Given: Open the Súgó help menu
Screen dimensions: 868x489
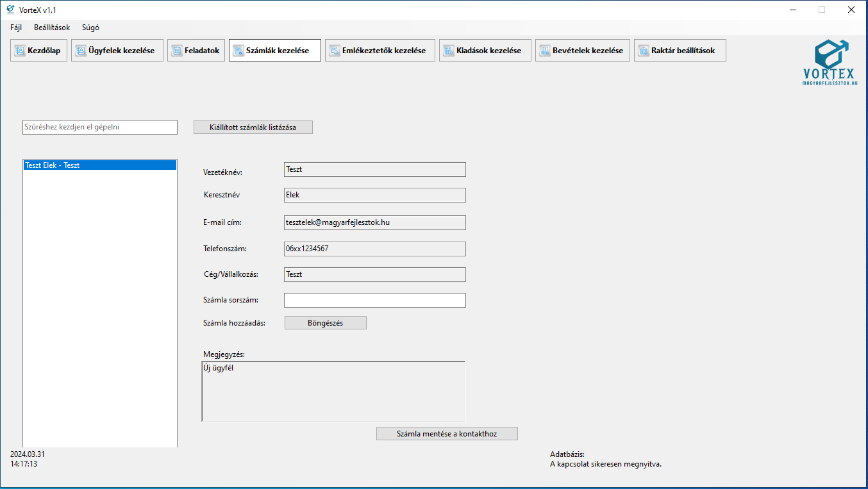Looking at the screenshot, I should point(90,28).
